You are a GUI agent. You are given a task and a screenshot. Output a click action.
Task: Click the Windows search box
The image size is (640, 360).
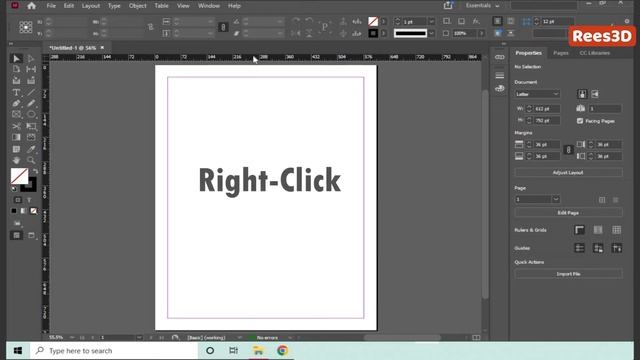(114, 351)
